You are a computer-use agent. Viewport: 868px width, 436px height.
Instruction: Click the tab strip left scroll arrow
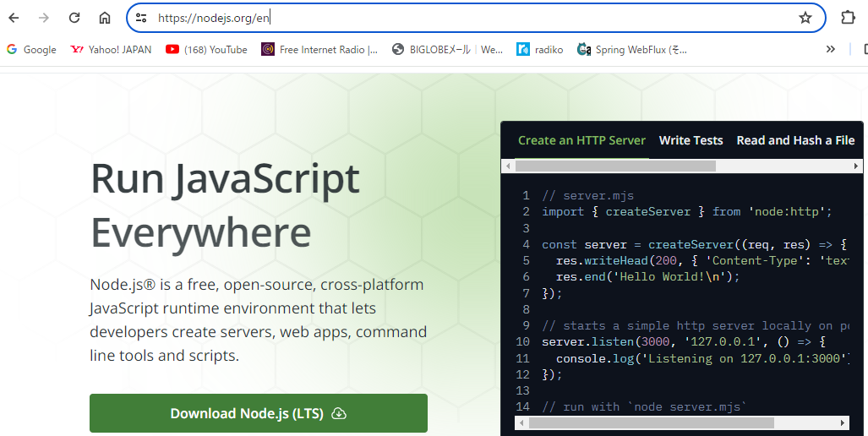click(509, 166)
